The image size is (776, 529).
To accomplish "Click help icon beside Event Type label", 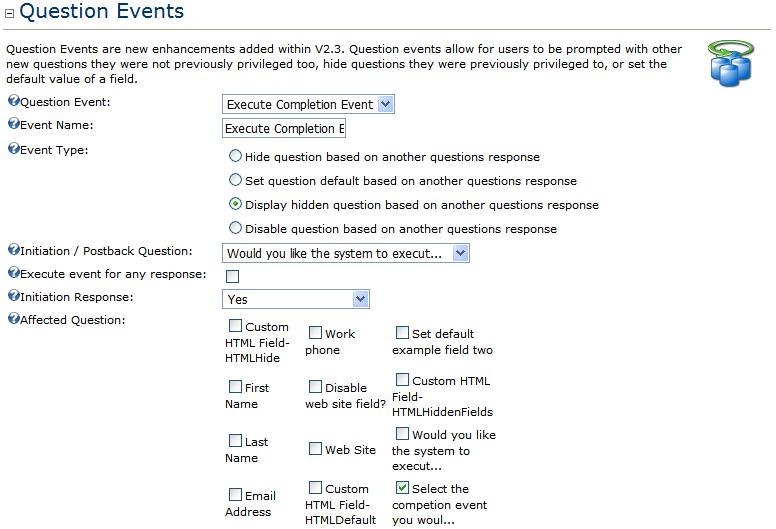I will (x=13, y=148).
